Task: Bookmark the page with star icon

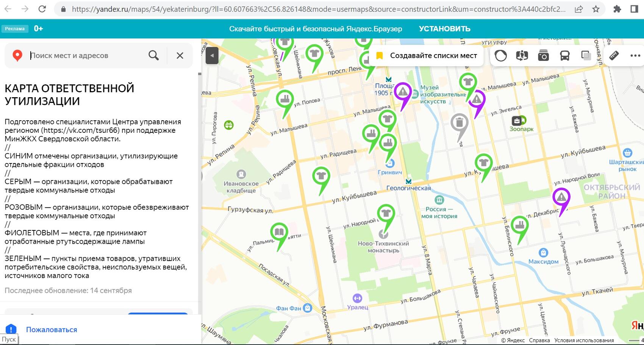Action: (x=596, y=9)
